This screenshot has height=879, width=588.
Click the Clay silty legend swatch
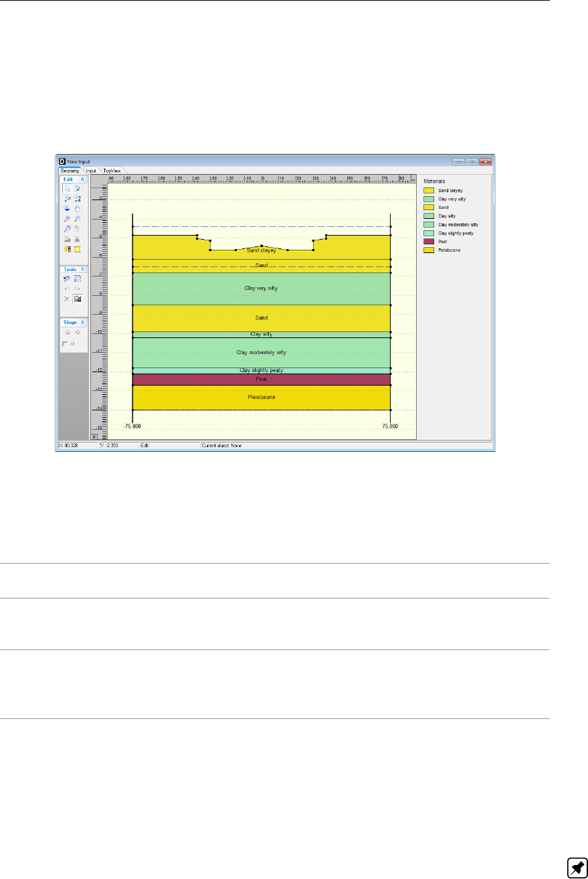[x=428, y=216]
